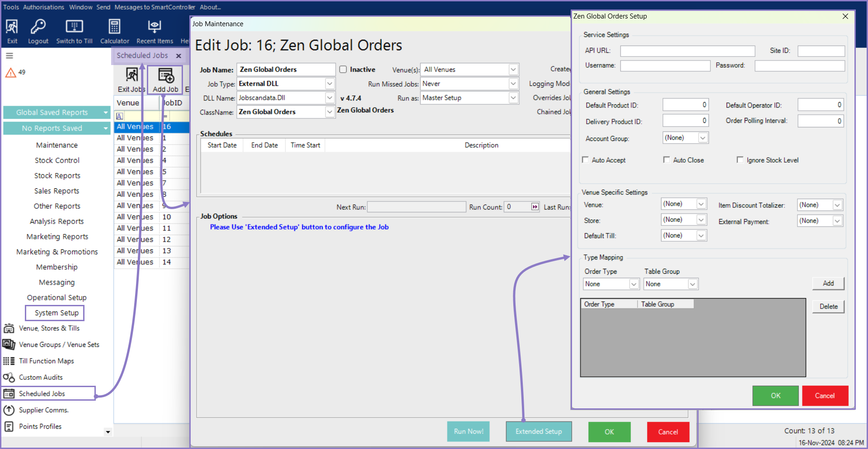868x449 pixels.
Task: Open the Window menu
Action: tap(81, 7)
